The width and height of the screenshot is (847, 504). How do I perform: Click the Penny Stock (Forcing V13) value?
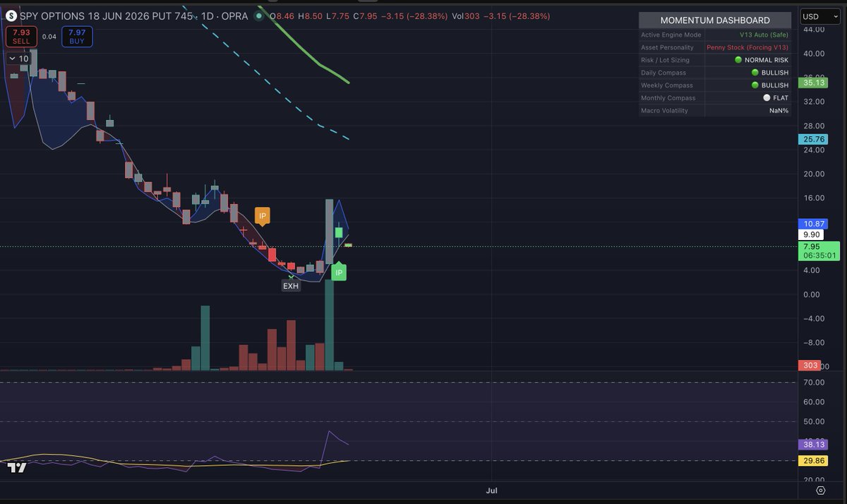point(747,47)
